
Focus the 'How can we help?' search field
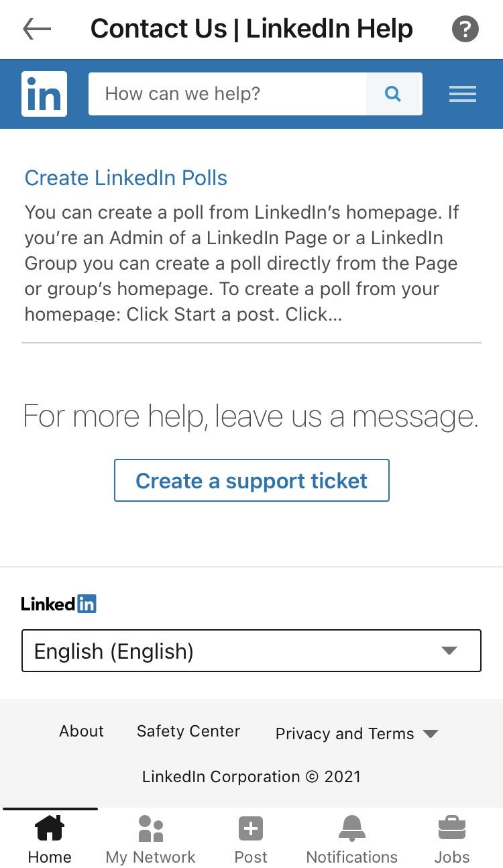click(228, 94)
